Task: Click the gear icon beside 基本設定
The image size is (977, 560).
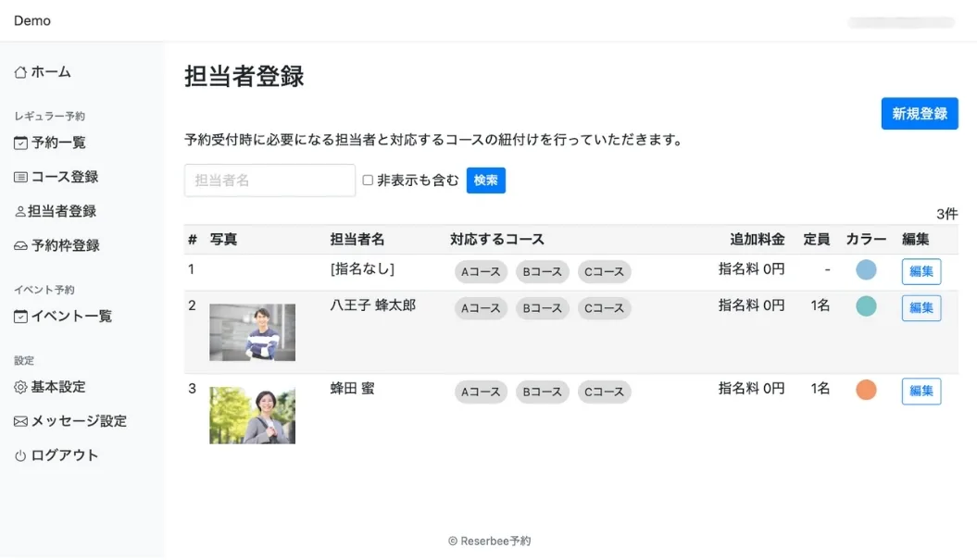Action: click(x=20, y=387)
